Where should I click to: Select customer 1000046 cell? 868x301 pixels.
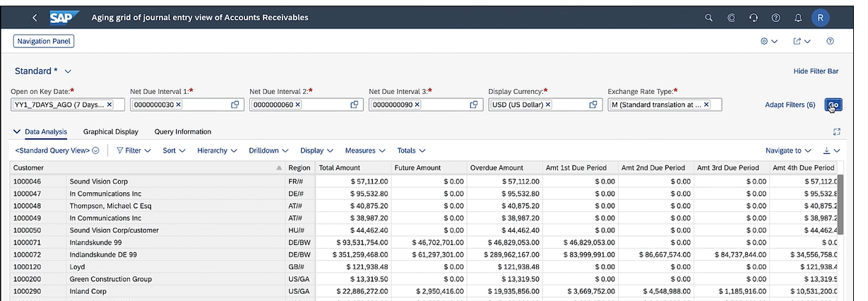point(39,182)
